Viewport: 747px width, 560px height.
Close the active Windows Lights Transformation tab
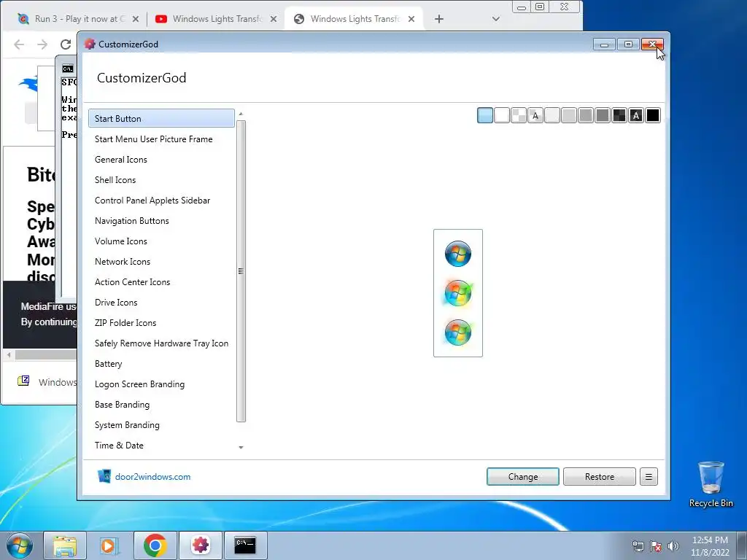[x=411, y=19]
